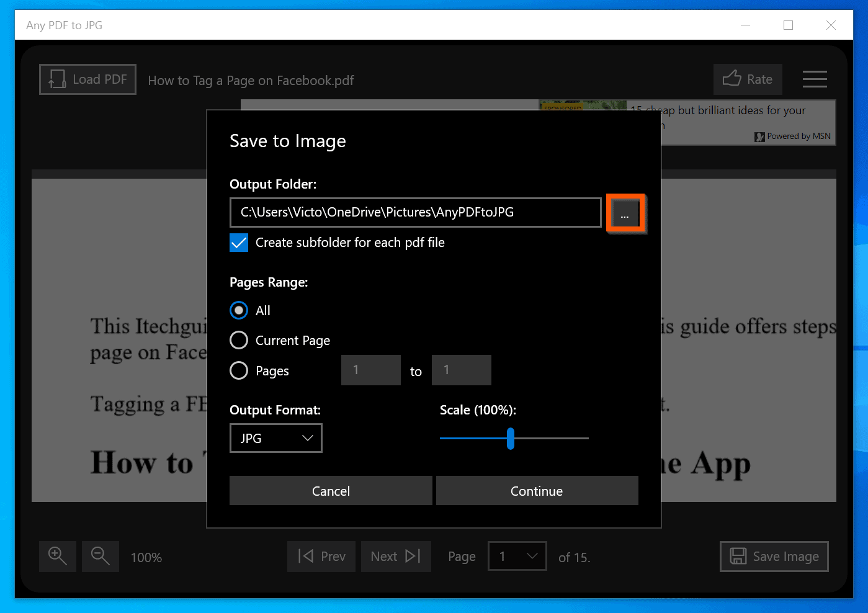Choose the Current Page option
The image size is (868, 613).
tap(239, 340)
